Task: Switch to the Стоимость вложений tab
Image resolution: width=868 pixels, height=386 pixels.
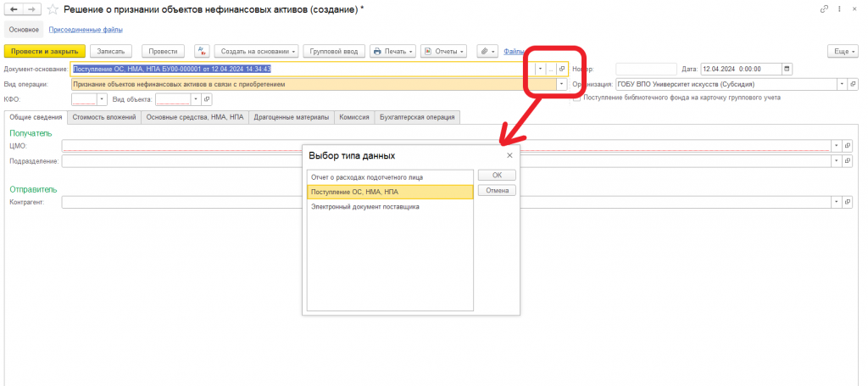Action: [x=104, y=117]
